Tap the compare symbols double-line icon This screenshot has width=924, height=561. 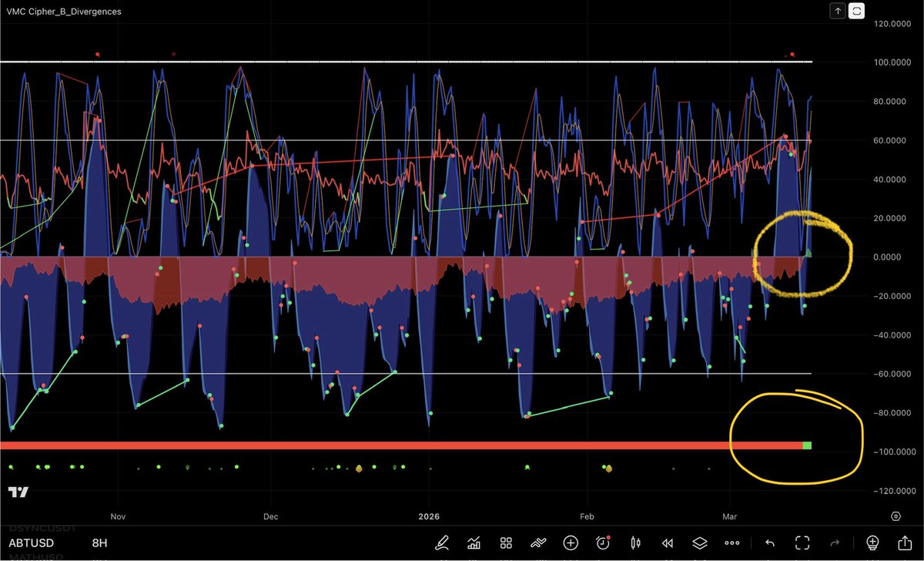pyautogui.click(x=538, y=543)
